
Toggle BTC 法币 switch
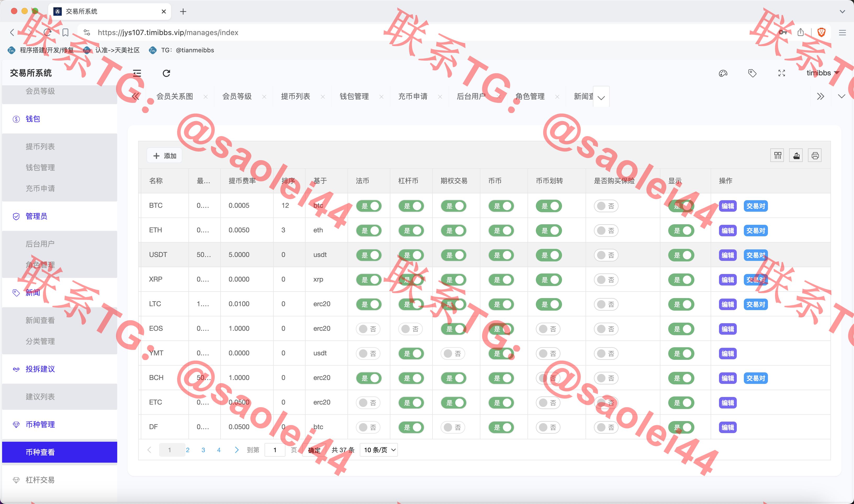coord(369,206)
